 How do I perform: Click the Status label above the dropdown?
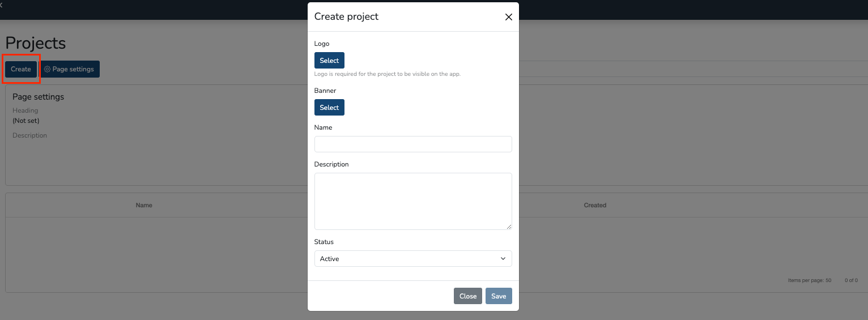(324, 242)
